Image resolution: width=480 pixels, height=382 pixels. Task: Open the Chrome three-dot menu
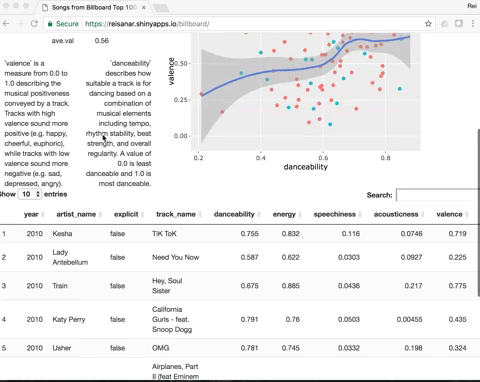(x=473, y=24)
